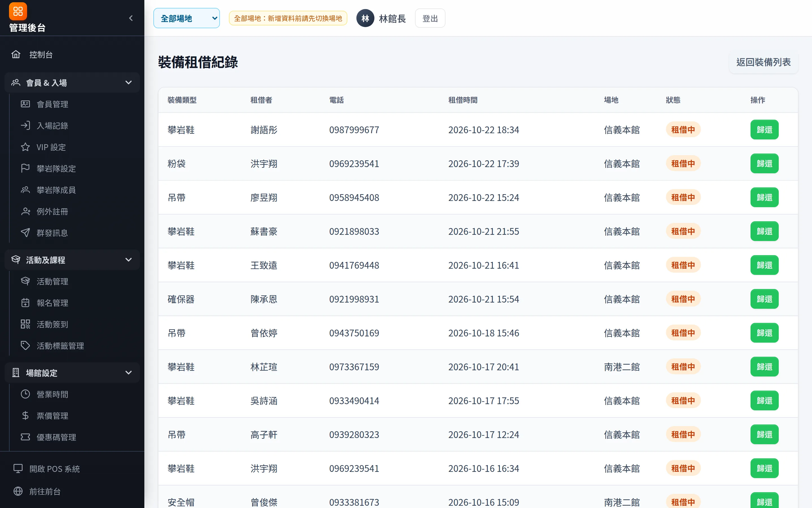Click the phone number 0943750169
This screenshot has height=508, width=812.
(x=354, y=333)
